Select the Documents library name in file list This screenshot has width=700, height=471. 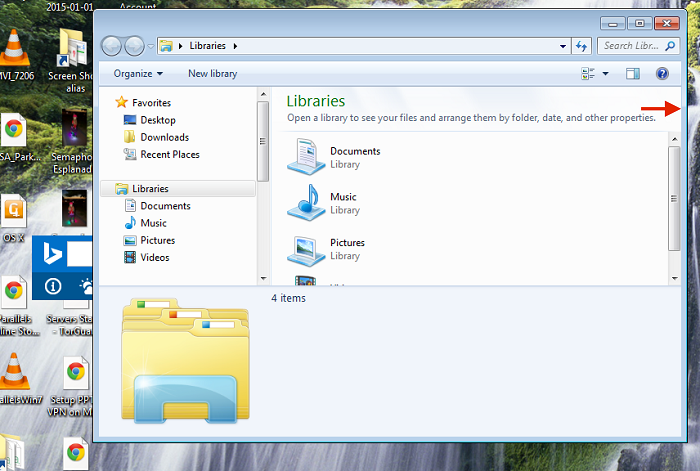tap(355, 151)
